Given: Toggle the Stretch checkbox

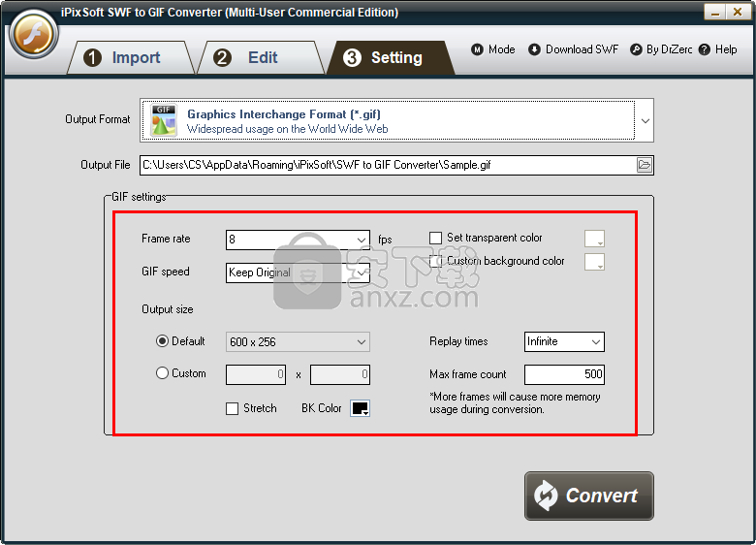Looking at the screenshot, I should [232, 409].
